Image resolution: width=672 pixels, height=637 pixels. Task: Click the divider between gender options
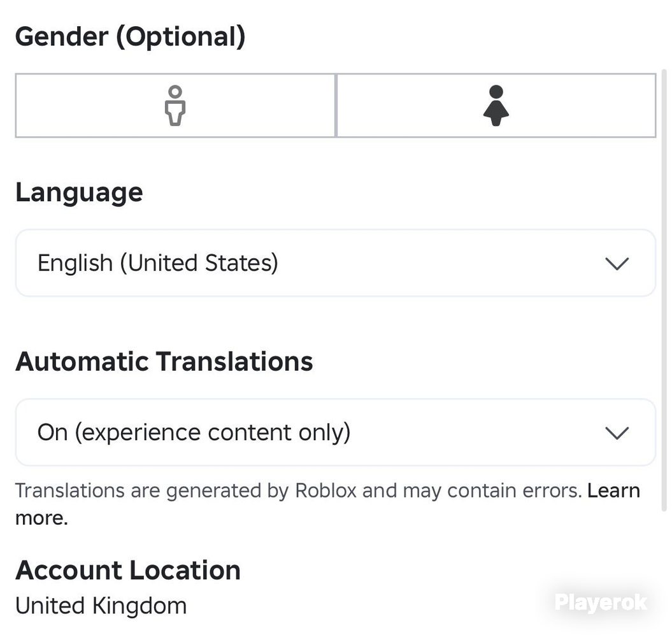(336, 106)
